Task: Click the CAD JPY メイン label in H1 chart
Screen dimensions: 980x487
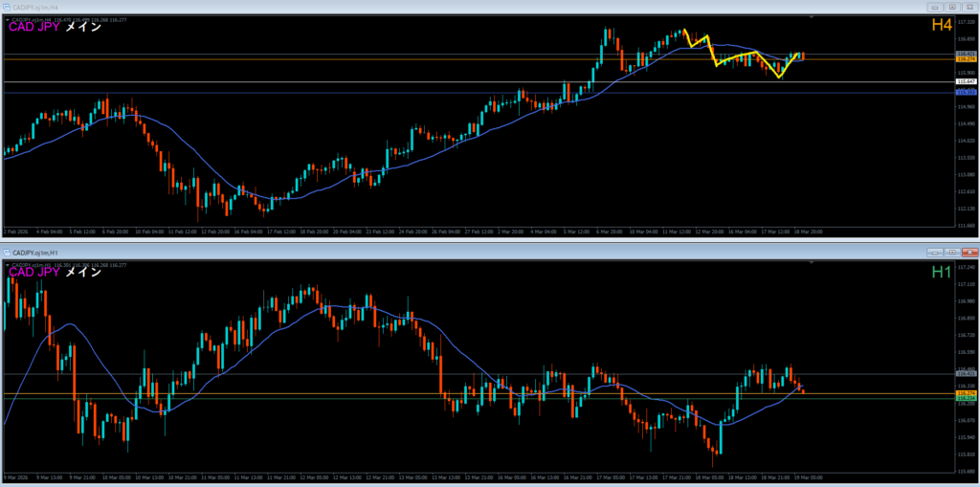Action: (55, 272)
